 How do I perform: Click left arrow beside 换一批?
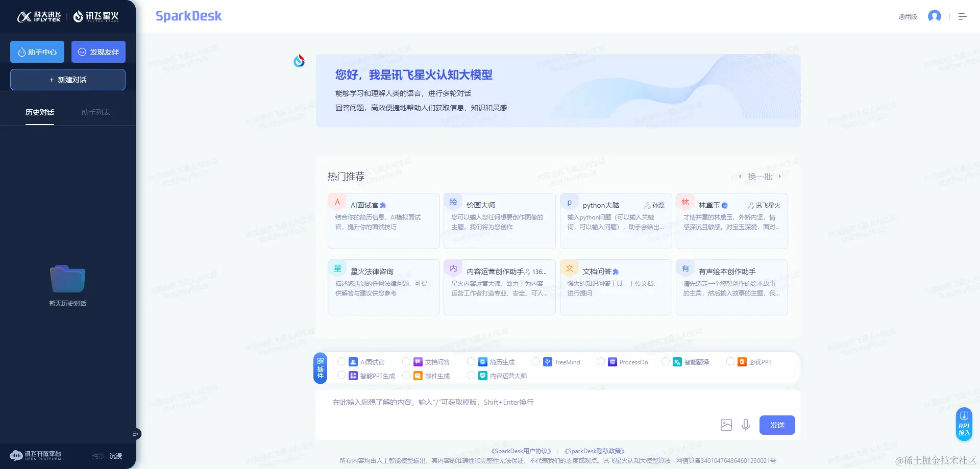tap(740, 177)
